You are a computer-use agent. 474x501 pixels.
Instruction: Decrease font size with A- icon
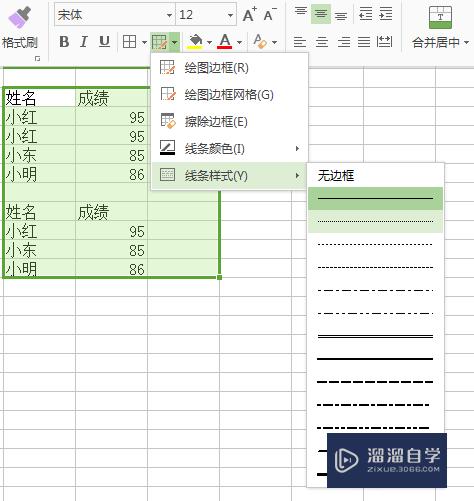[270, 15]
